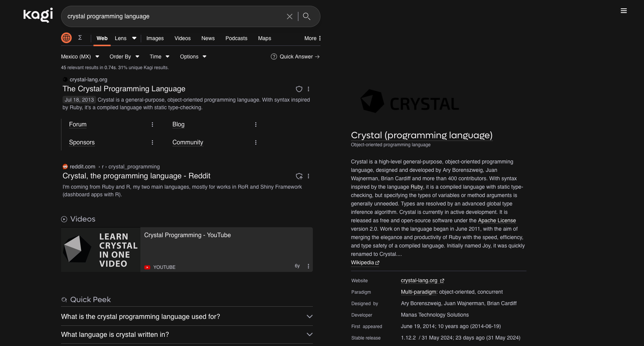Click the shield icon beside crystal-lang.org result
This screenshot has height=346, width=644.
pos(299,89)
